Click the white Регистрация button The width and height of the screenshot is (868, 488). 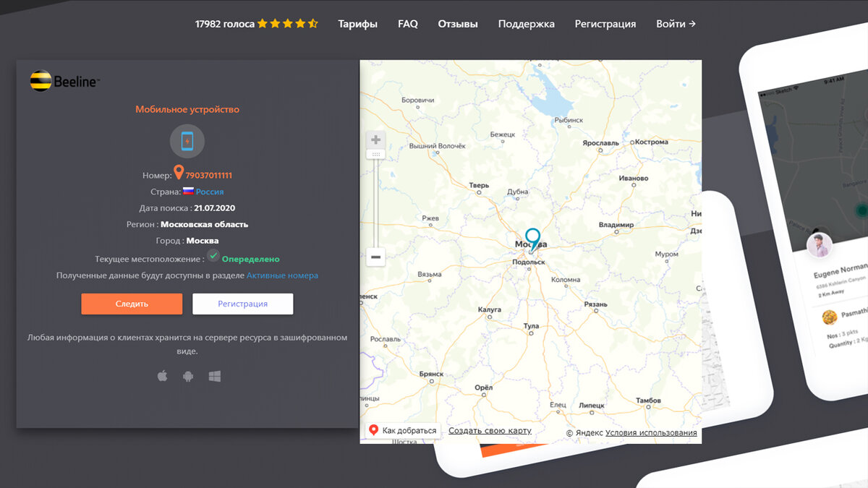243,304
